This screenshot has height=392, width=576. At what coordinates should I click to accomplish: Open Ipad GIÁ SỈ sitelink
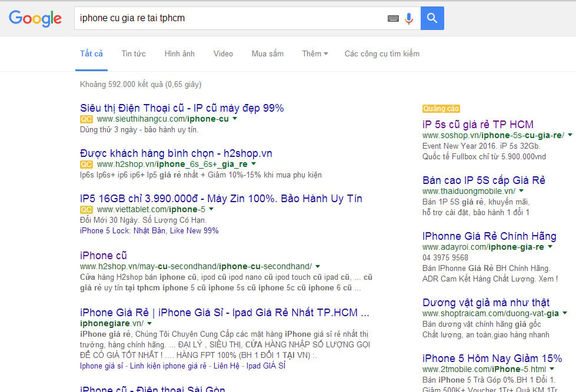pos(266,366)
